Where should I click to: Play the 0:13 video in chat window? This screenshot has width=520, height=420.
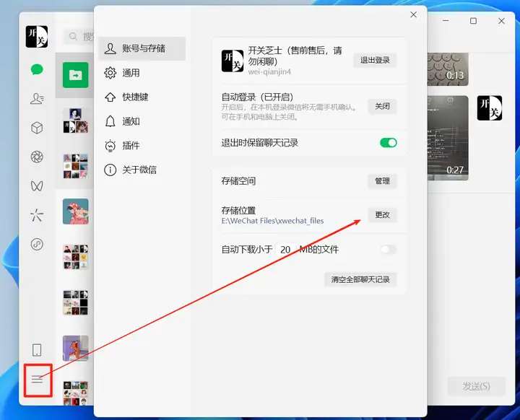pos(448,69)
